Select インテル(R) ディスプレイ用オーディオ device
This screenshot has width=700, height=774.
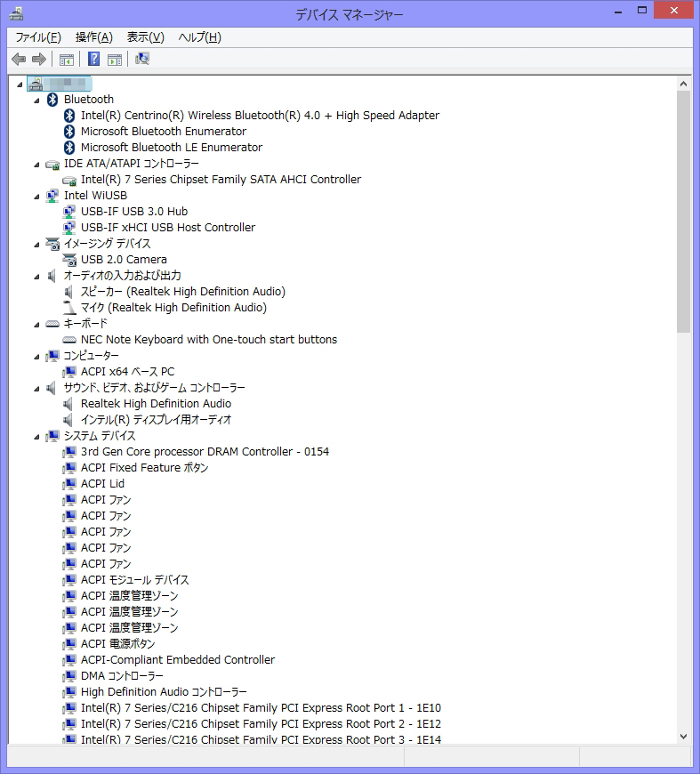[156, 420]
